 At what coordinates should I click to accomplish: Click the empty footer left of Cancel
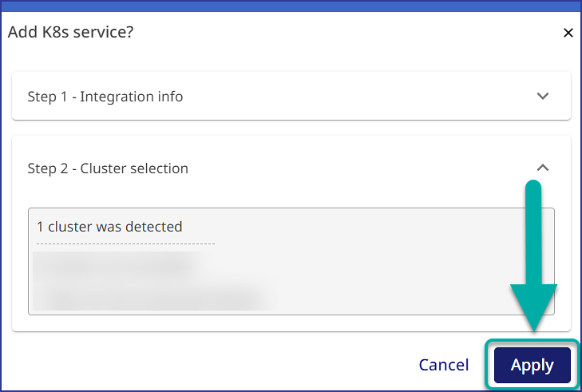point(200,365)
